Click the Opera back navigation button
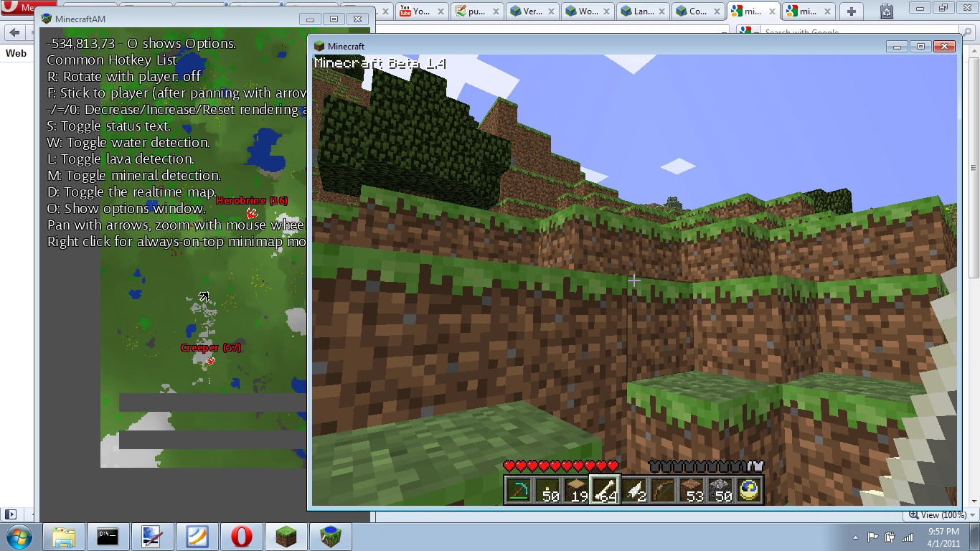This screenshot has width=980, height=551. point(14,33)
